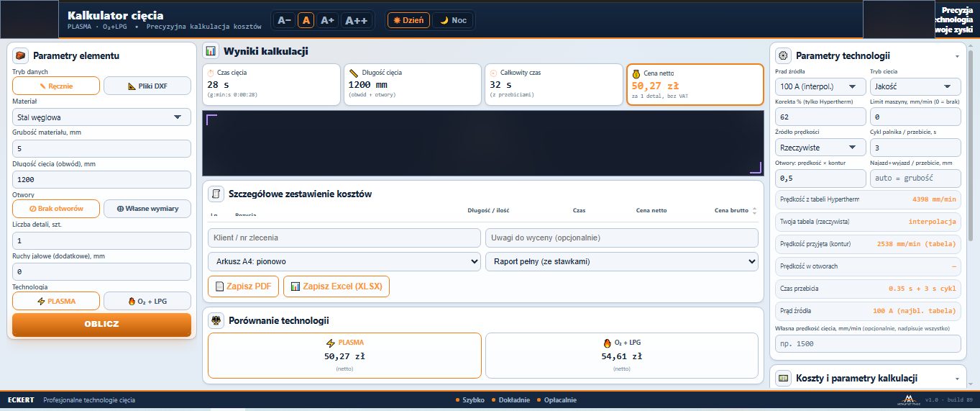Click the Długość cięcia (obwód) field
Image resolution: width=980 pixels, height=411 pixels.
pyautogui.click(x=101, y=179)
